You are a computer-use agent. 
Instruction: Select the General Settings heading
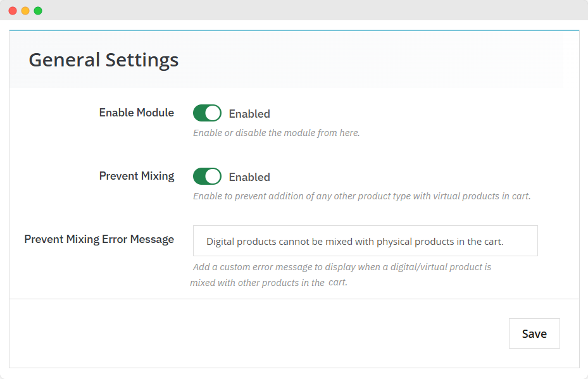[x=104, y=60]
